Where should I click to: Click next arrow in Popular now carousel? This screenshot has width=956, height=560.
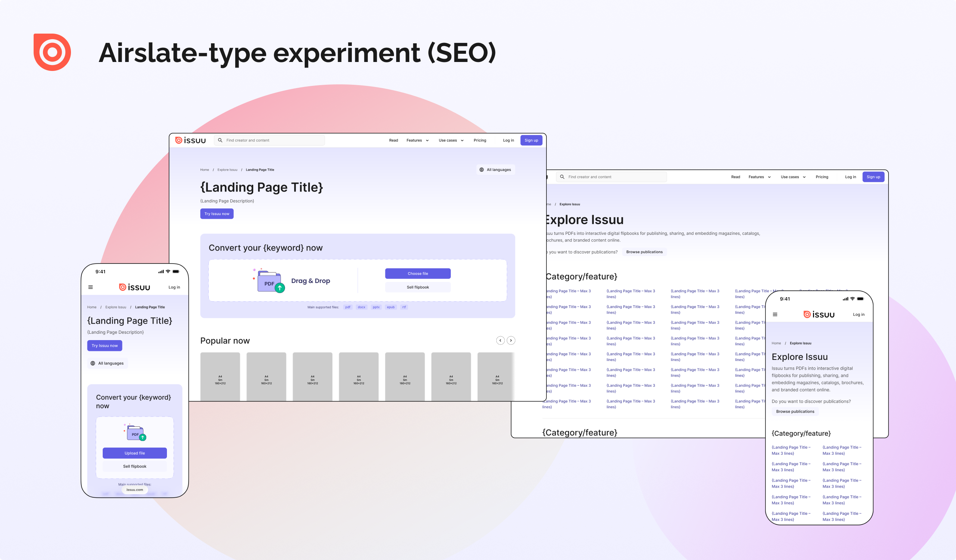click(x=511, y=340)
